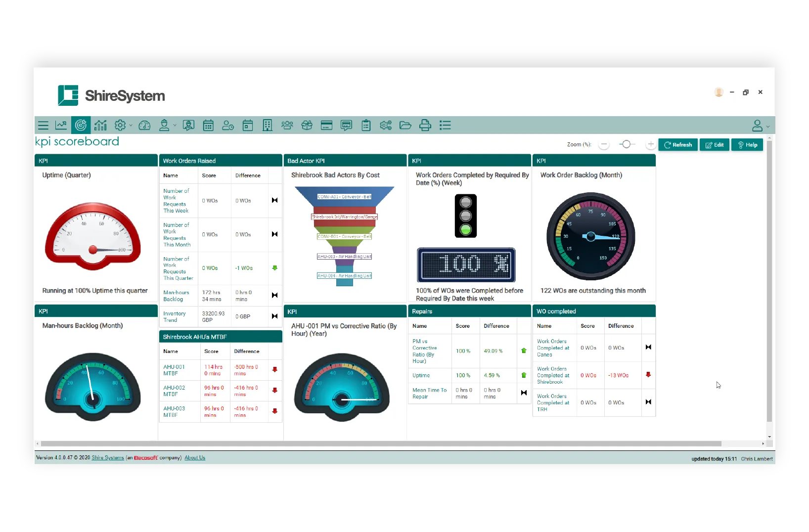This screenshot has width=809, height=532.
Task: Click the open box inventory icon
Action: click(x=307, y=126)
